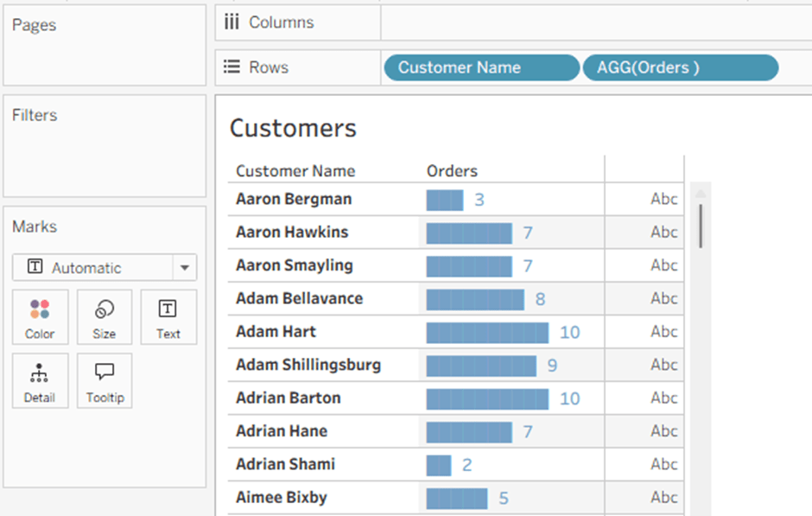Expand the Automatic mark type dropdown arrow
This screenshot has width=812, height=516.
pos(184,268)
